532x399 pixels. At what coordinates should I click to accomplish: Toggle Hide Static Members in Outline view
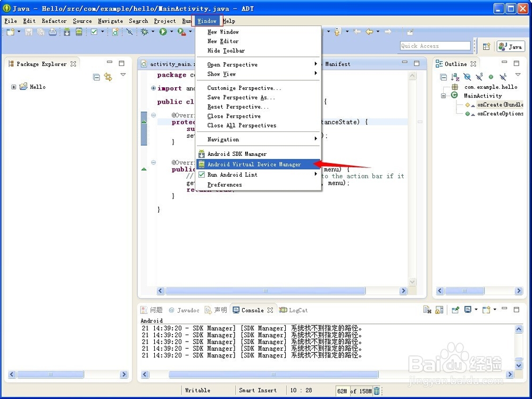pyautogui.click(x=479, y=77)
